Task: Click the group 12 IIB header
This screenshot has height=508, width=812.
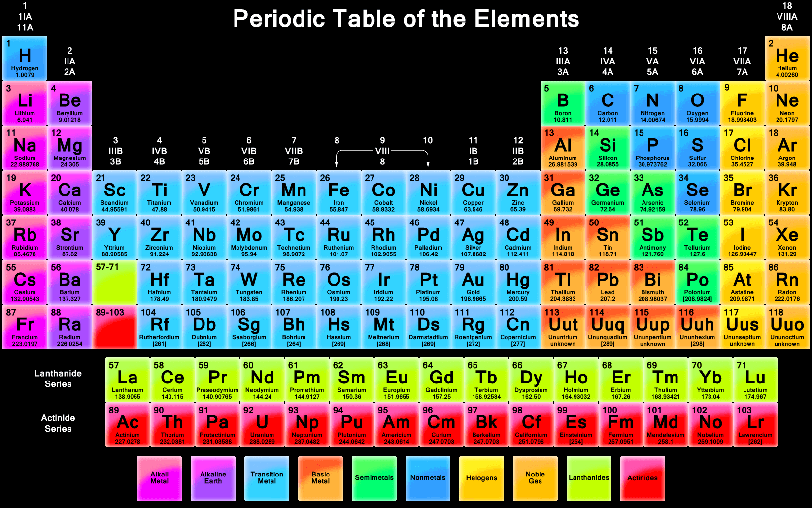Action: [x=518, y=151]
